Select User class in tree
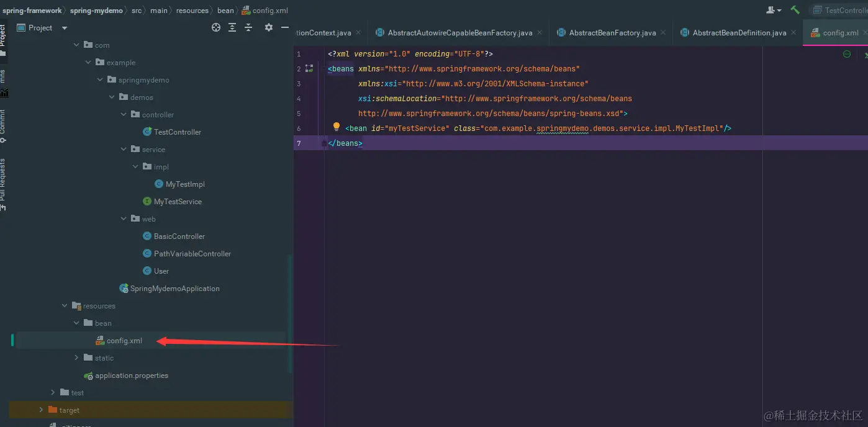 tap(155, 271)
